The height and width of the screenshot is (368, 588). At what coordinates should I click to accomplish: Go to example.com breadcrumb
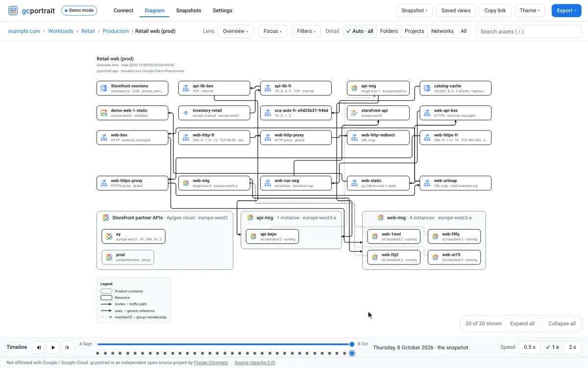pos(24,31)
